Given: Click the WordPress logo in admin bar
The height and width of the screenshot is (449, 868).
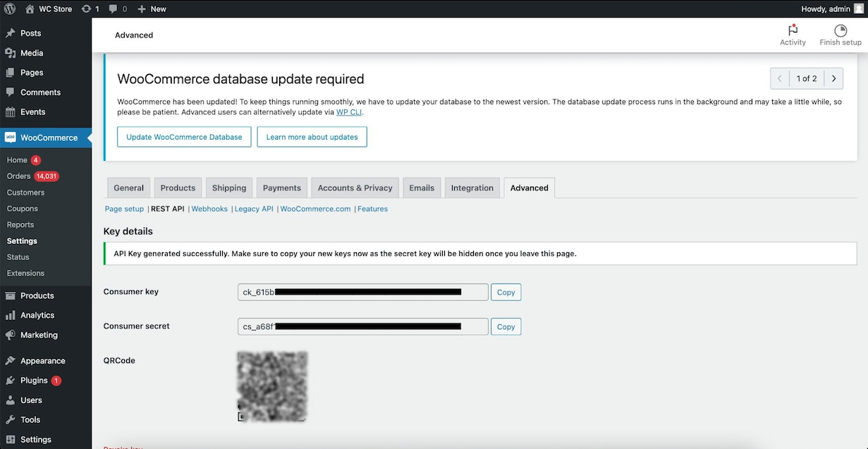Looking at the screenshot, I should (x=9, y=8).
